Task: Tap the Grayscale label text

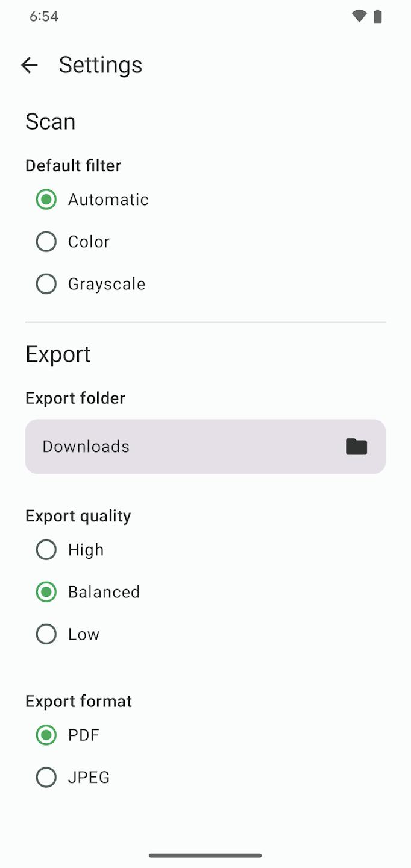Action: click(107, 284)
